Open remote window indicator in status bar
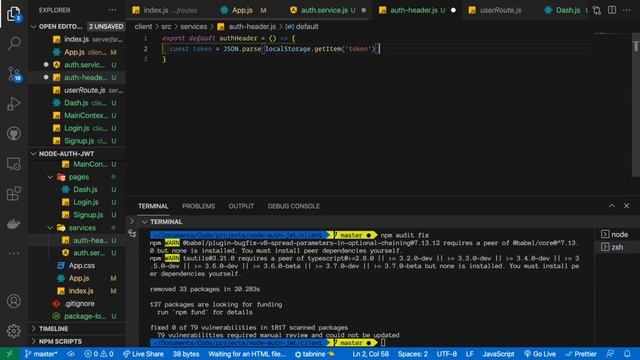This screenshot has height=360, width=640. [9, 354]
